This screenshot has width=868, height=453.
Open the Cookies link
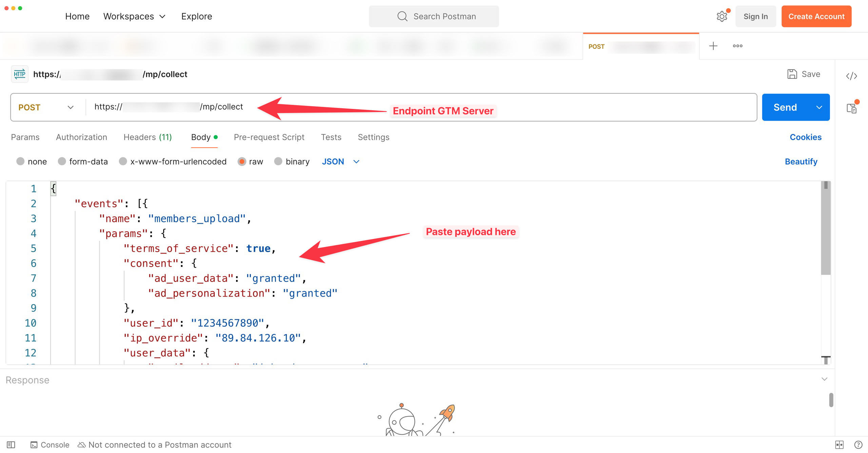click(806, 137)
